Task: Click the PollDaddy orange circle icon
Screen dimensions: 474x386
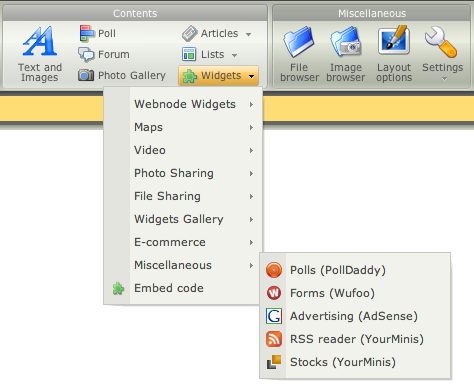Action: tap(274, 270)
